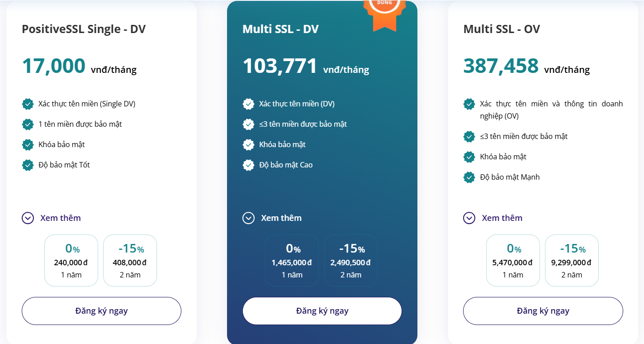Click checkmark icon beside Xác thực tên miền (Single DV)
644x344 pixels.
tap(28, 104)
